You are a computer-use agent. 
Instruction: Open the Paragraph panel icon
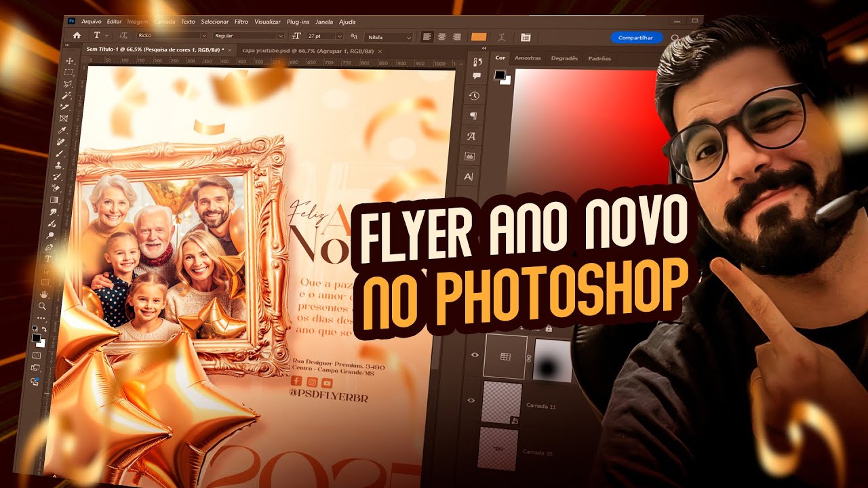[x=473, y=116]
